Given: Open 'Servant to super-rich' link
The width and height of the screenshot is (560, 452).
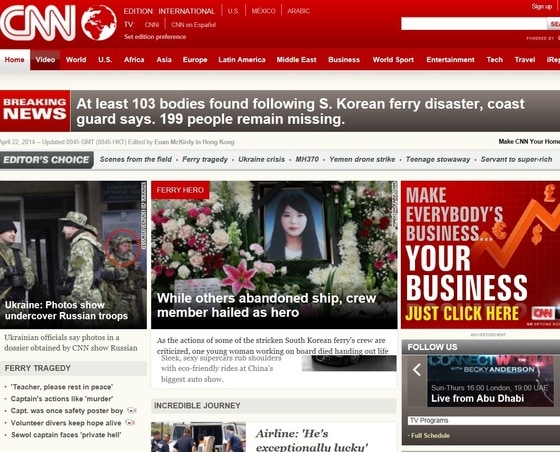Looking at the screenshot, I should (x=516, y=159).
